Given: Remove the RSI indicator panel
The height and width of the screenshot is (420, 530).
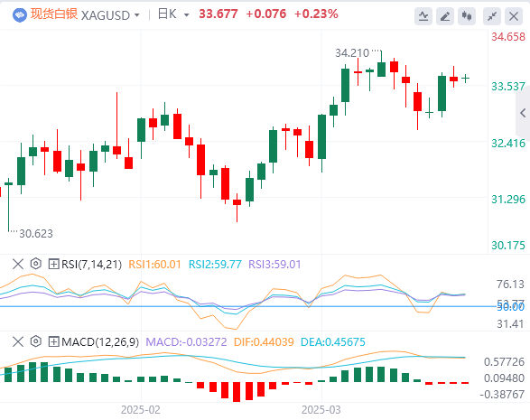Looking at the screenshot, I should pyautogui.click(x=18, y=264).
